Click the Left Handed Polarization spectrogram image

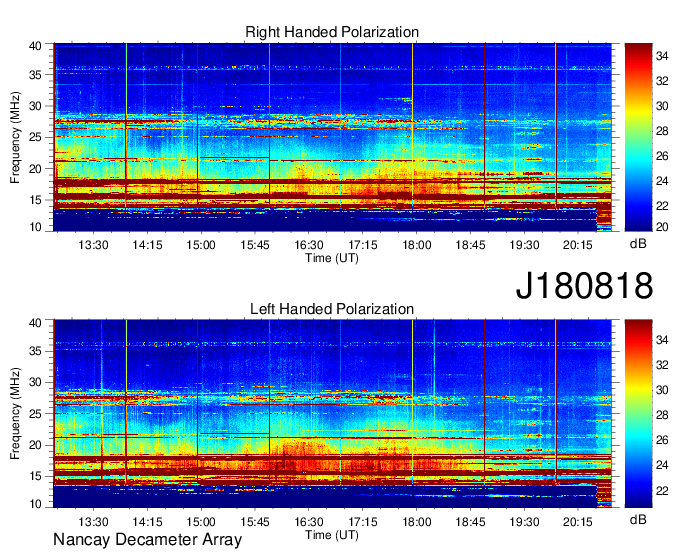(x=333, y=414)
